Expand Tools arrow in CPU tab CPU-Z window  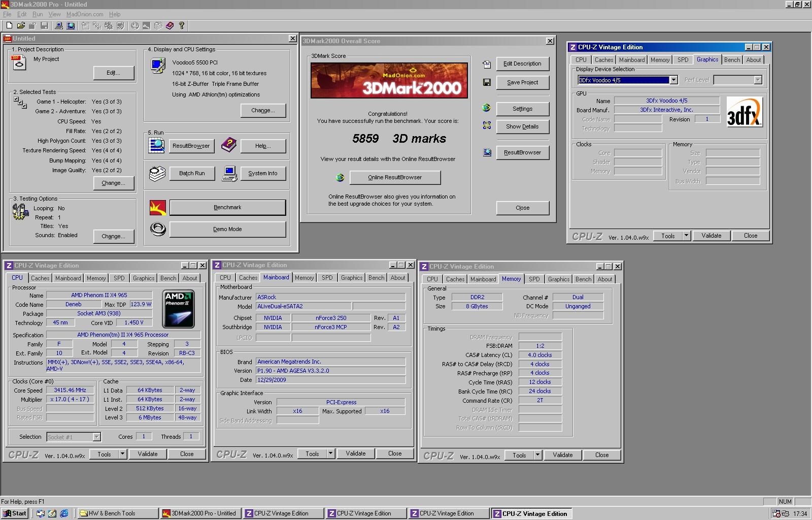coord(122,454)
